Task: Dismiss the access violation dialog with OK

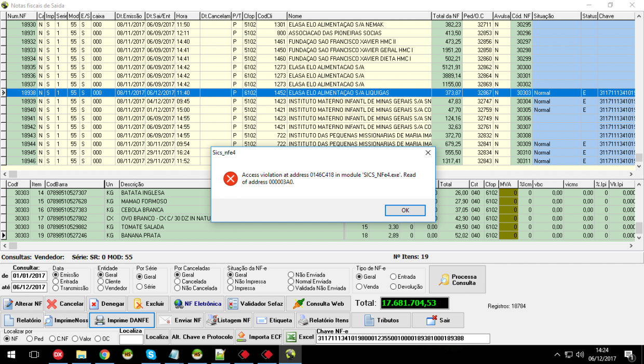Action: coord(405,210)
